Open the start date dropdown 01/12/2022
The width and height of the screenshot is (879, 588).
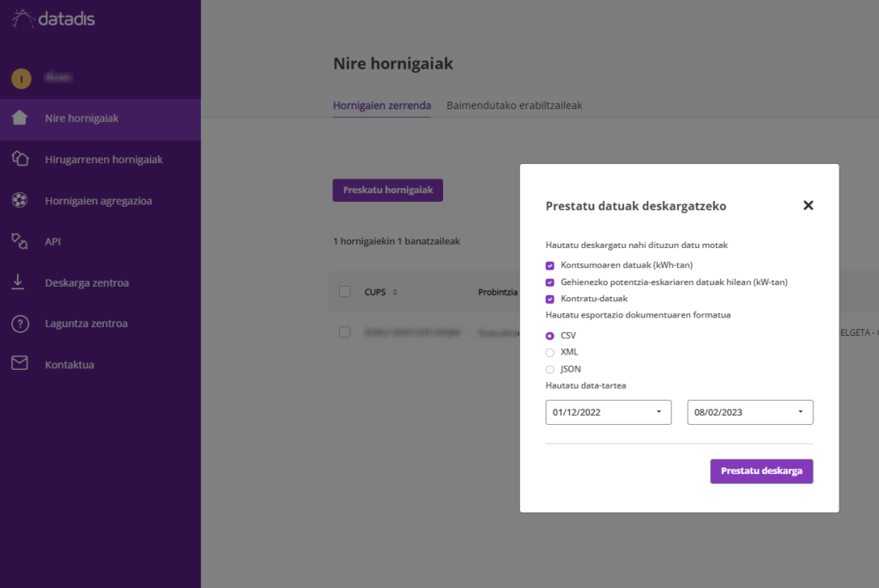click(x=609, y=412)
